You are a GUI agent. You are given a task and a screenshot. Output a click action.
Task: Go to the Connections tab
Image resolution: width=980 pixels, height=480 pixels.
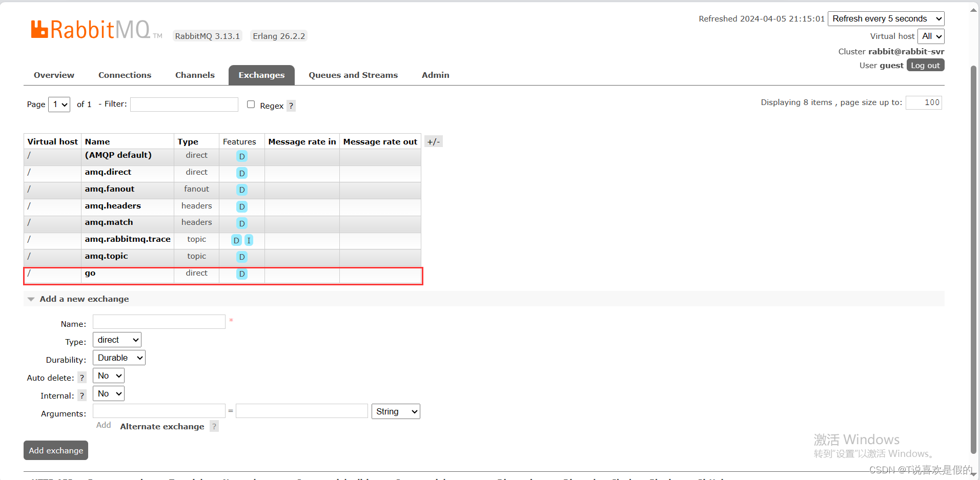coord(125,75)
